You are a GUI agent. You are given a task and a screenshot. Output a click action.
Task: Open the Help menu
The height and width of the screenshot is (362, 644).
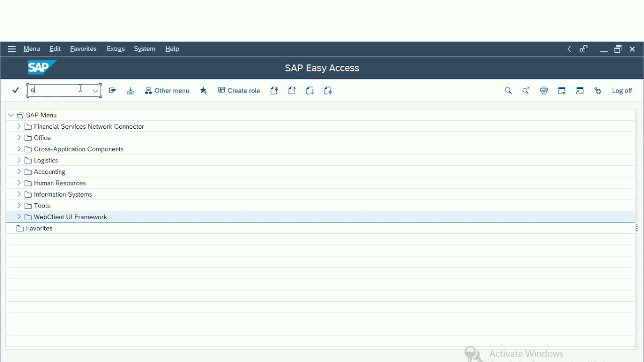tap(172, 49)
